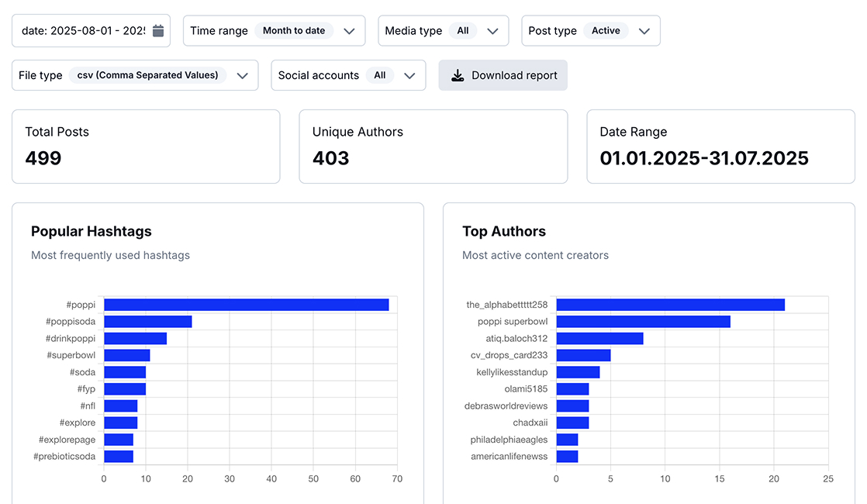The image size is (867, 504).
Task: Pick the #superbowl bar in Popular Hashtags
Action: click(x=126, y=355)
